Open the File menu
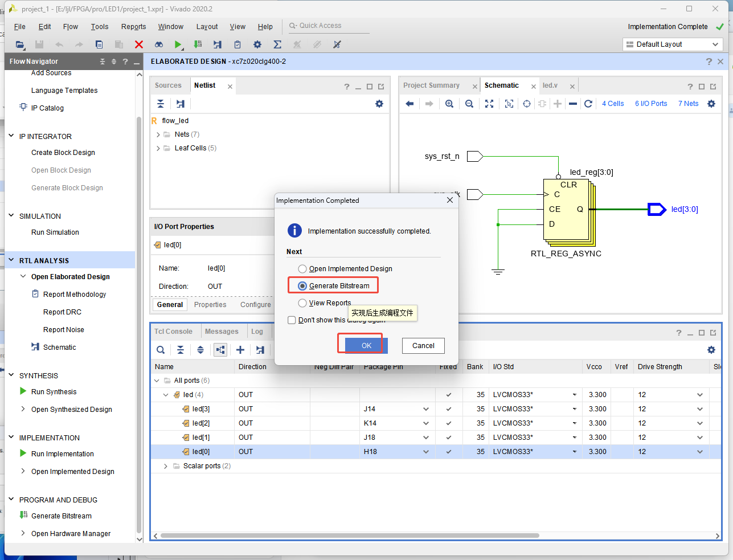 pyautogui.click(x=20, y=27)
